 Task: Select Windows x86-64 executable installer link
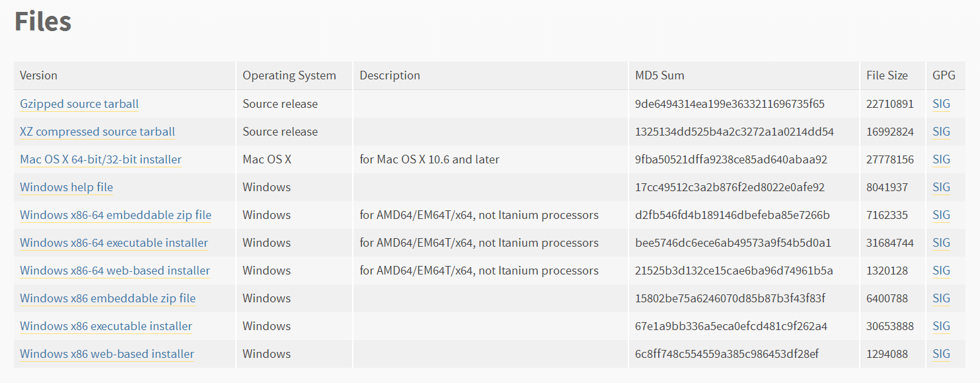pyautogui.click(x=114, y=243)
